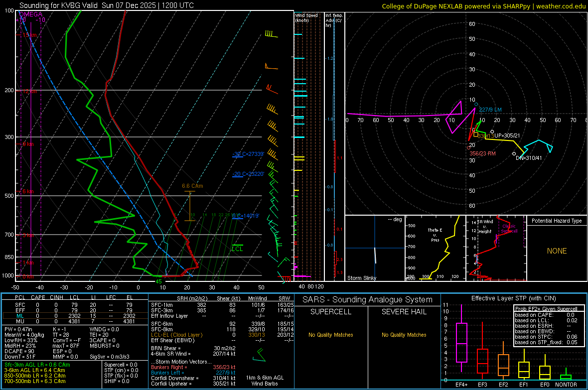Viewport: 588px width, 390px height.
Task: Click the Supercell = 0.0 parameter
Action: click(x=121, y=365)
